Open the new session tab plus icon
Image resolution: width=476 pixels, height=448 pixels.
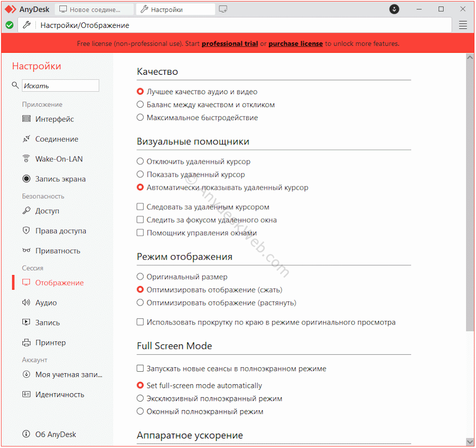click(x=223, y=9)
